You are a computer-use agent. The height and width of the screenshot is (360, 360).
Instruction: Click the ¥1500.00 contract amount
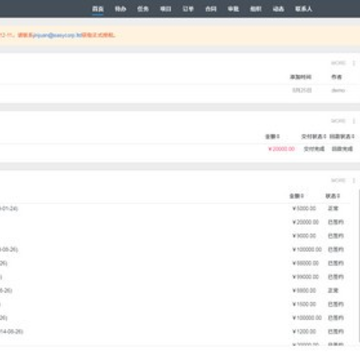(304, 304)
